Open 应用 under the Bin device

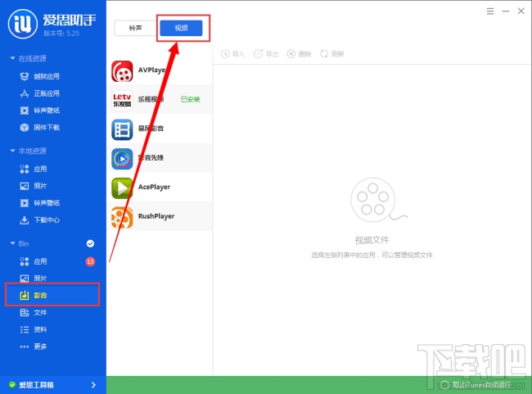coord(40,261)
